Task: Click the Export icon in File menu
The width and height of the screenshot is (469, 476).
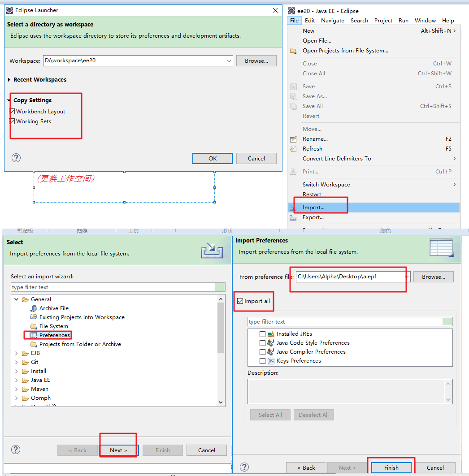Action: click(293, 217)
